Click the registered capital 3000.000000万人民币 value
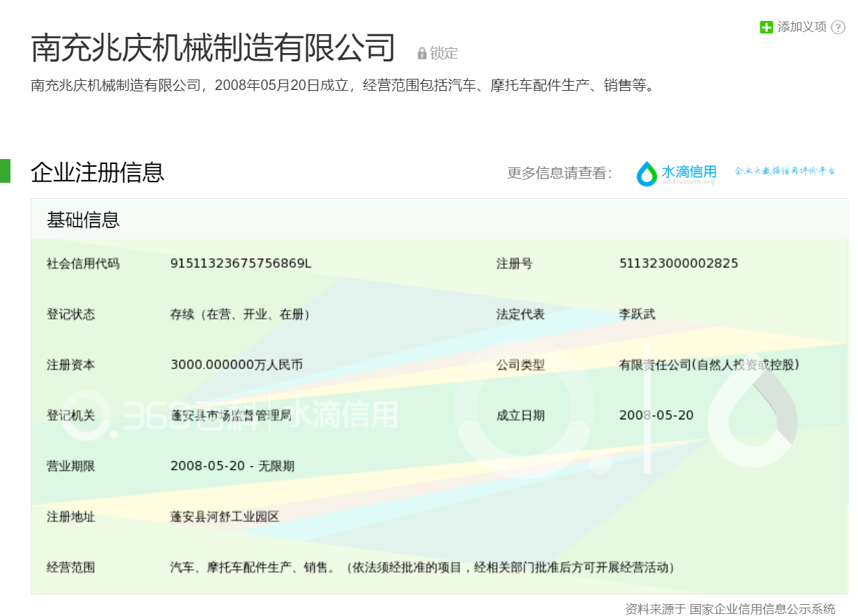 (237, 365)
